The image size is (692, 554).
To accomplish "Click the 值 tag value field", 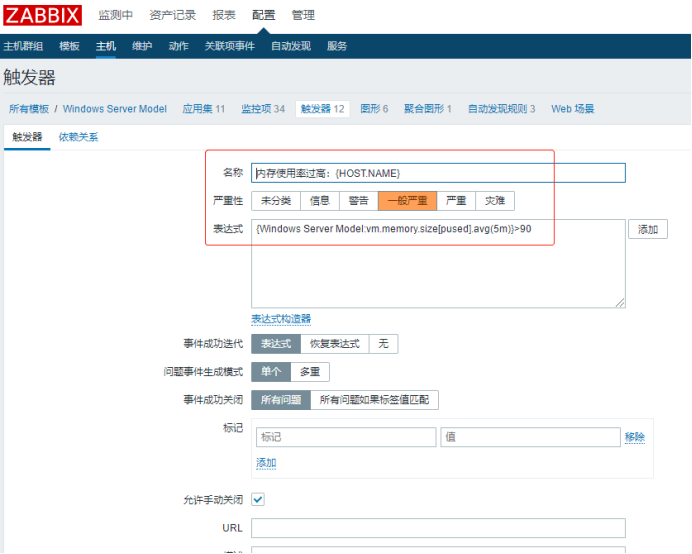I will 530,437.
